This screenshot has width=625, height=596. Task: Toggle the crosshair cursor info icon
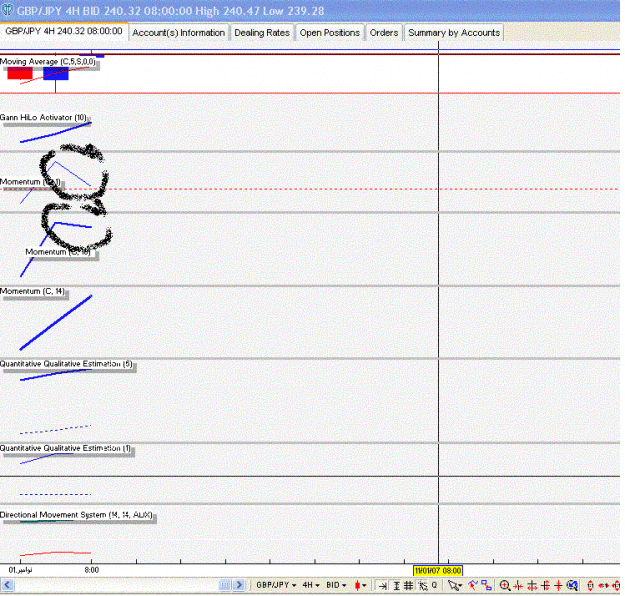click(423, 586)
